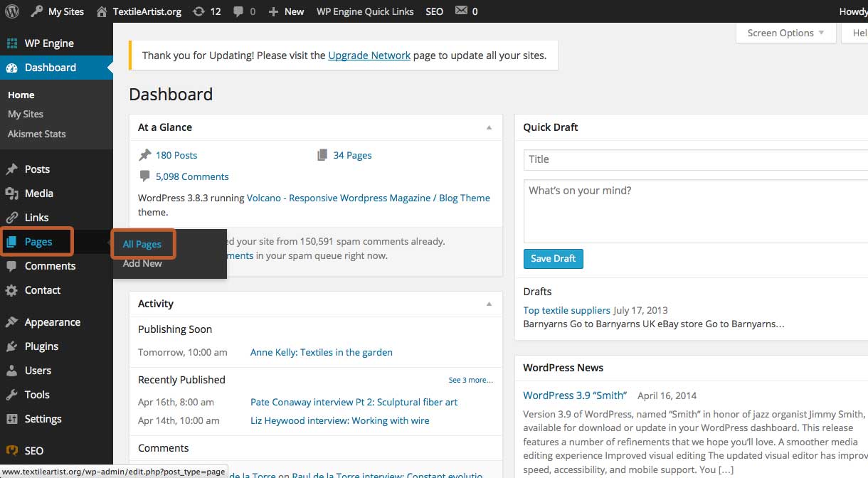Open the Top textile suppliers draft
The height and width of the screenshot is (478, 868).
pos(566,310)
